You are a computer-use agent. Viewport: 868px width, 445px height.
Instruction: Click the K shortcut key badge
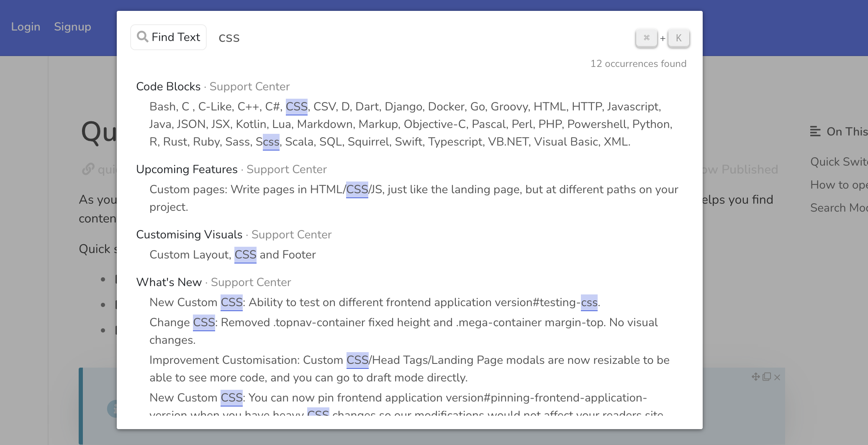pos(678,38)
